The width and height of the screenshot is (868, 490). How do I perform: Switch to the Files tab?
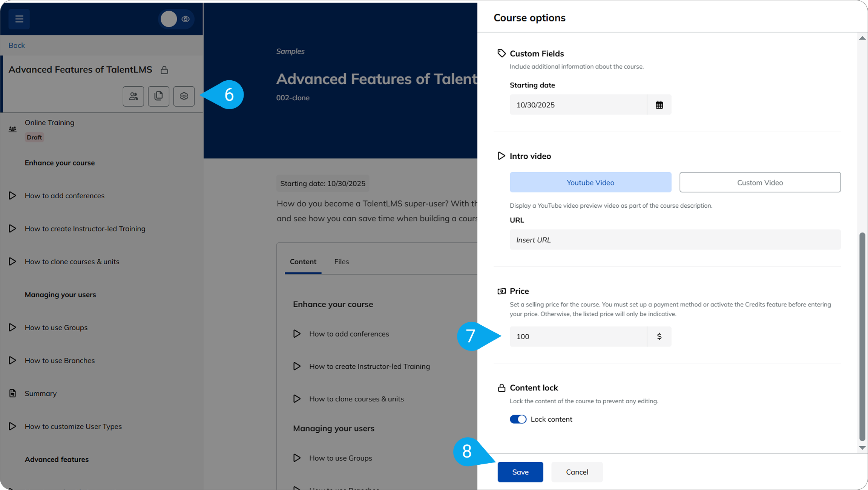tap(341, 262)
